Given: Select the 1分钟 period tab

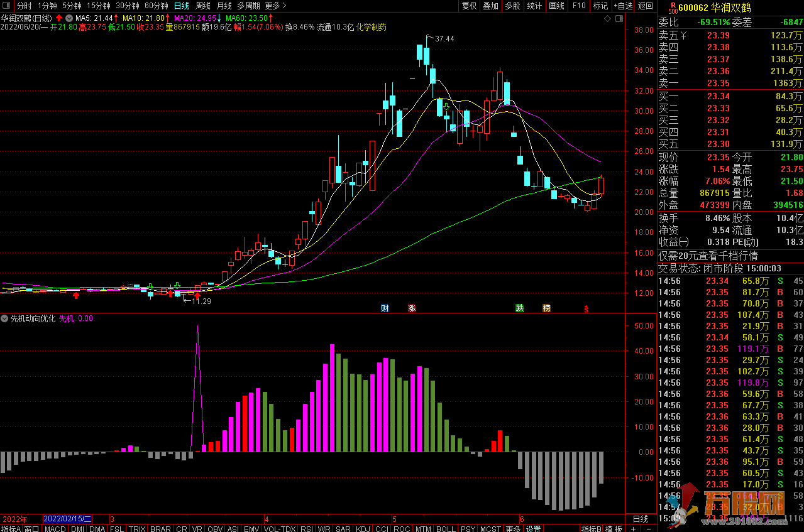Looking at the screenshot, I should [x=47, y=6].
